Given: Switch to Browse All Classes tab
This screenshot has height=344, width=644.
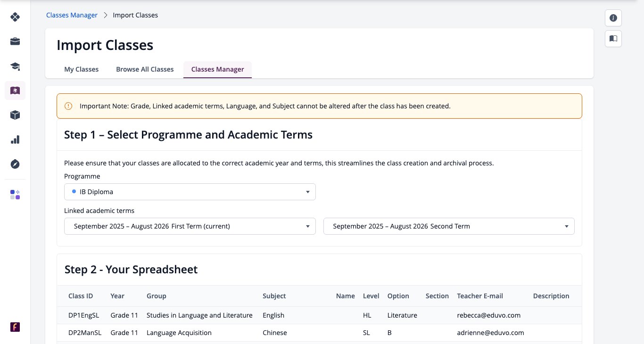Looking at the screenshot, I should [145, 69].
